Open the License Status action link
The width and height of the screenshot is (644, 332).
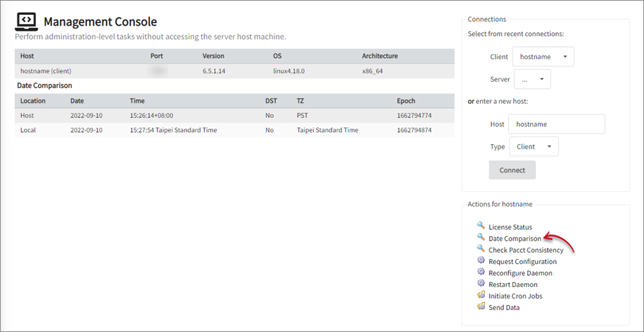click(x=510, y=227)
